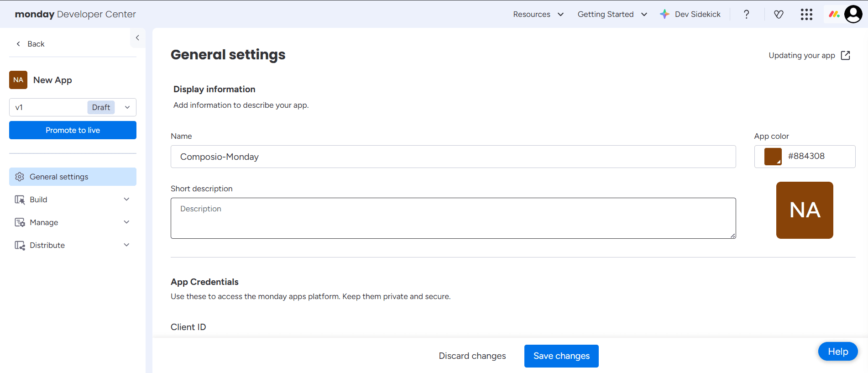Viewport: 868px width, 373px height.
Task: Open the Updating your app external link icon
Action: click(x=846, y=55)
